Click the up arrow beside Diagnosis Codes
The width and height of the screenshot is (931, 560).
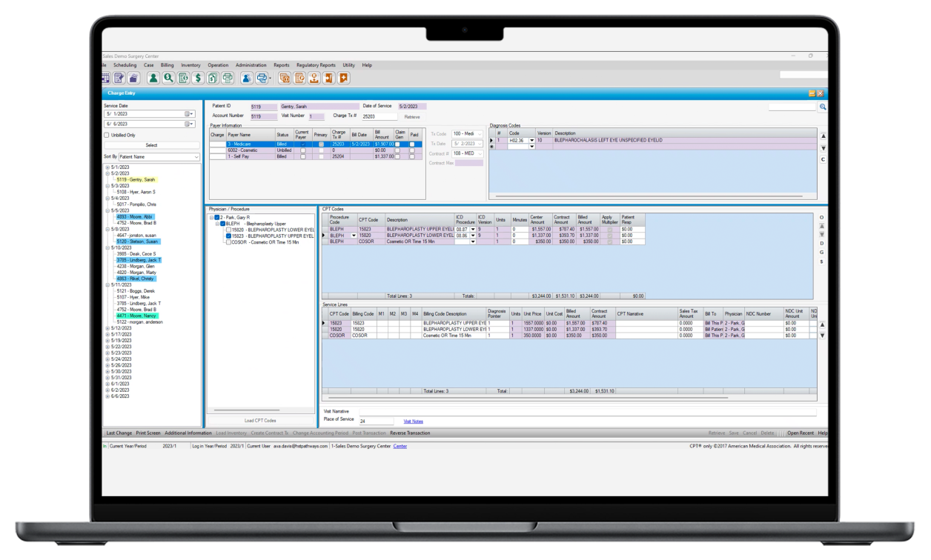pos(823,136)
